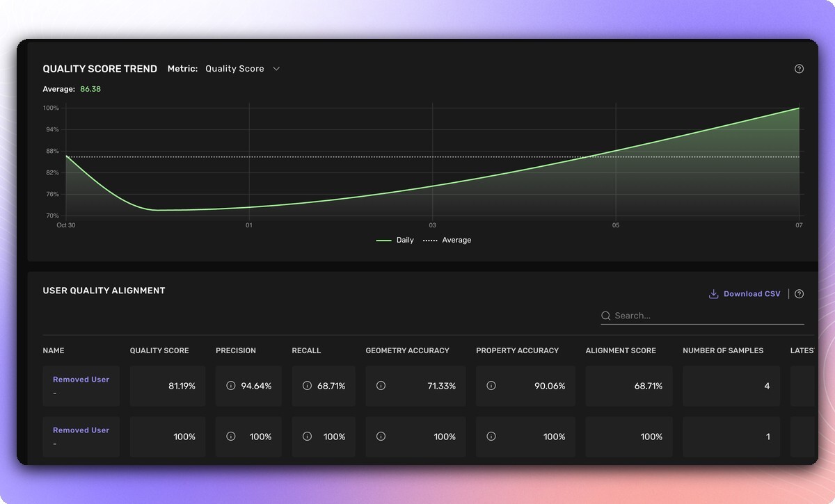
Task: Click the first Removed User name link
Action: (81, 379)
